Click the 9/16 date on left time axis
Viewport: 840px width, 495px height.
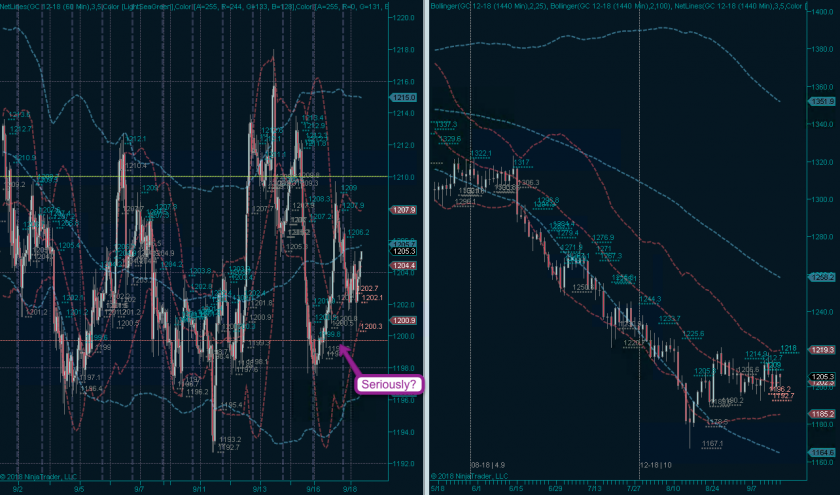tap(313, 489)
